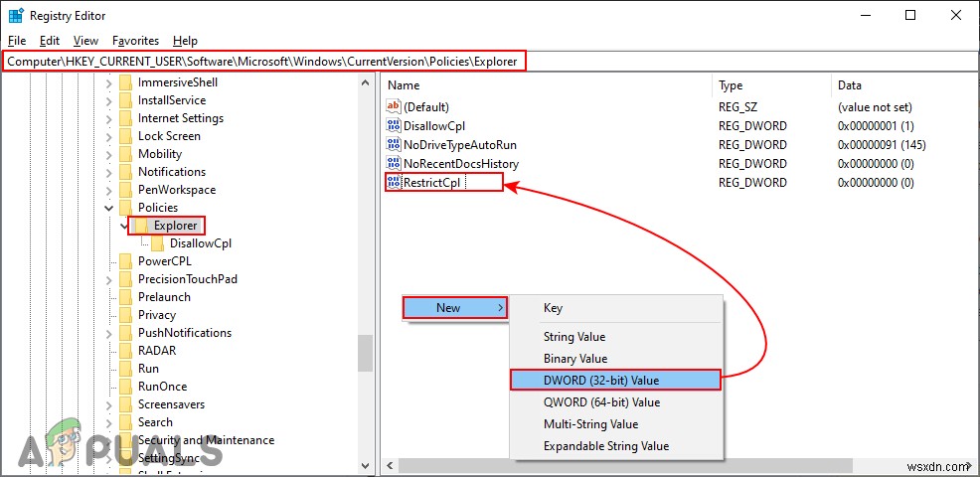Expand the Lock Screen tree node
The image size is (980, 477).
[109, 136]
